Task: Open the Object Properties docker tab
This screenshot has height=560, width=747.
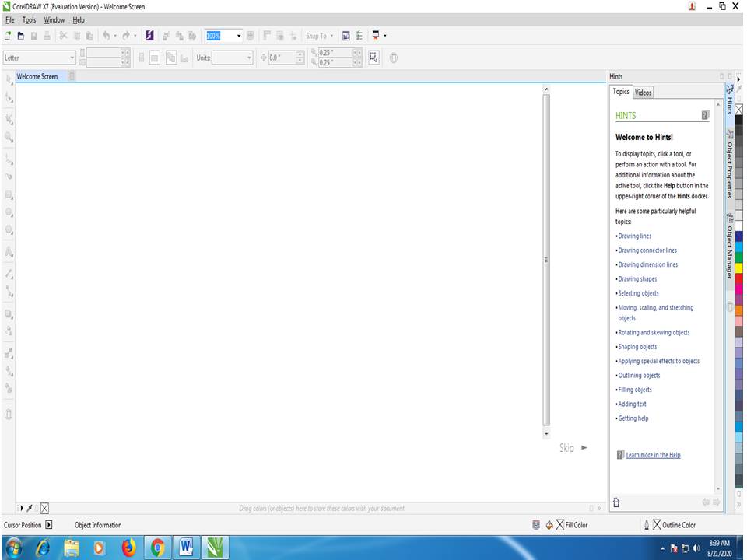Action: pyautogui.click(x=729, y=165)
